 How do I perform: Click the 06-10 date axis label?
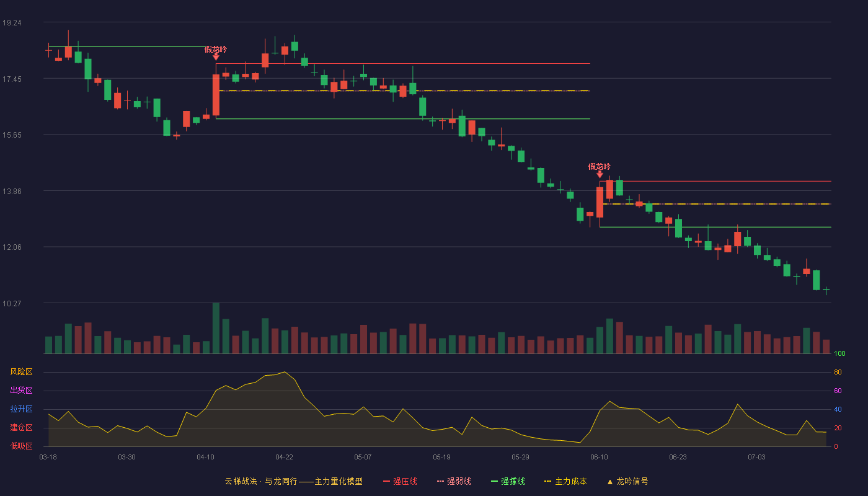(x=599, y=457)
